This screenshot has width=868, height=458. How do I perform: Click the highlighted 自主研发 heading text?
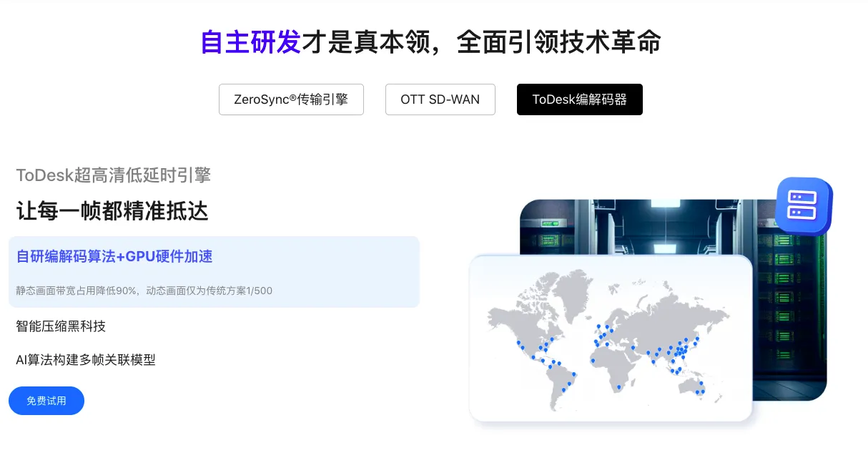click(x=250, y=43)
